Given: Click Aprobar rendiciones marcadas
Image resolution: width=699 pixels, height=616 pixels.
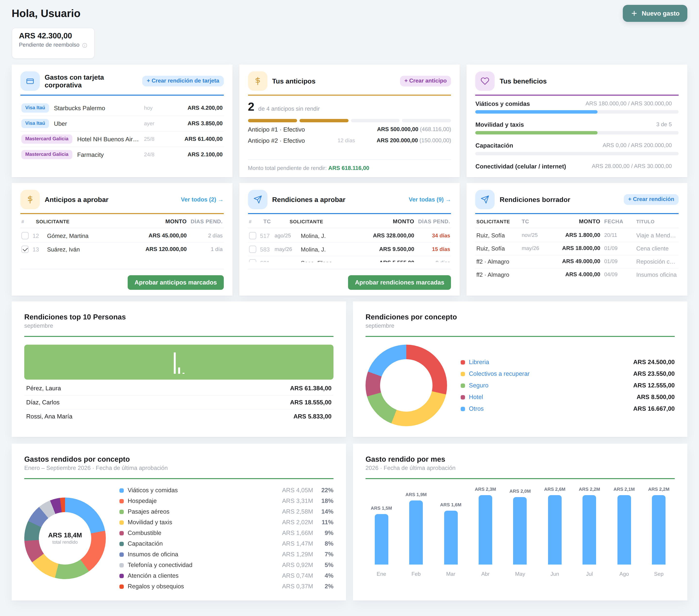Looking at the screenshot, I should 399,283.
